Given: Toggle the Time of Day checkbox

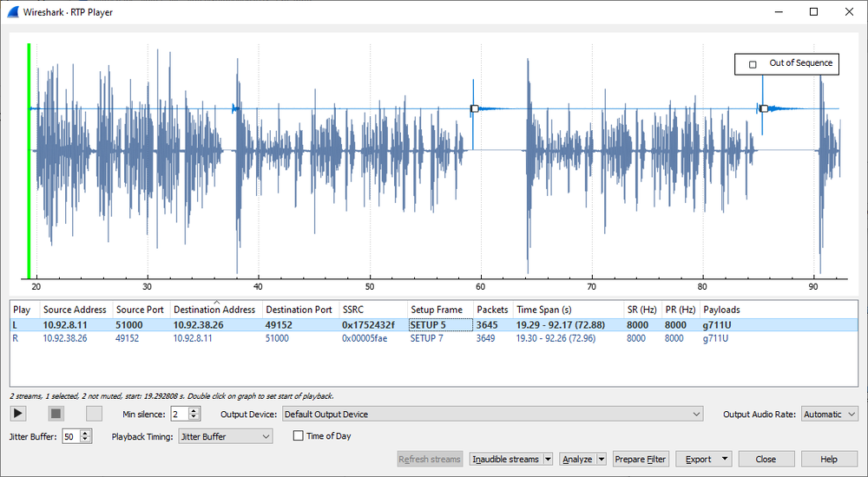Looking at the screenshot, I should pos(299,436).
